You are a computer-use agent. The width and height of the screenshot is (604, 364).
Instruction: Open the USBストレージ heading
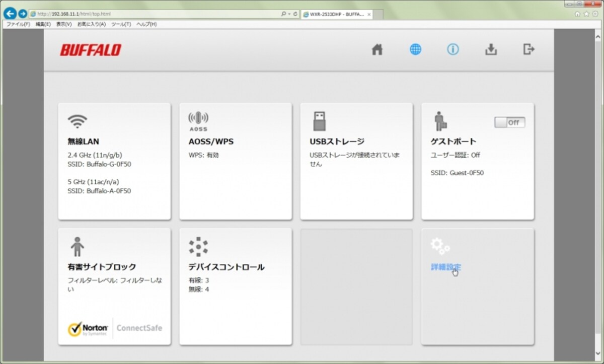tap(337, 141)
